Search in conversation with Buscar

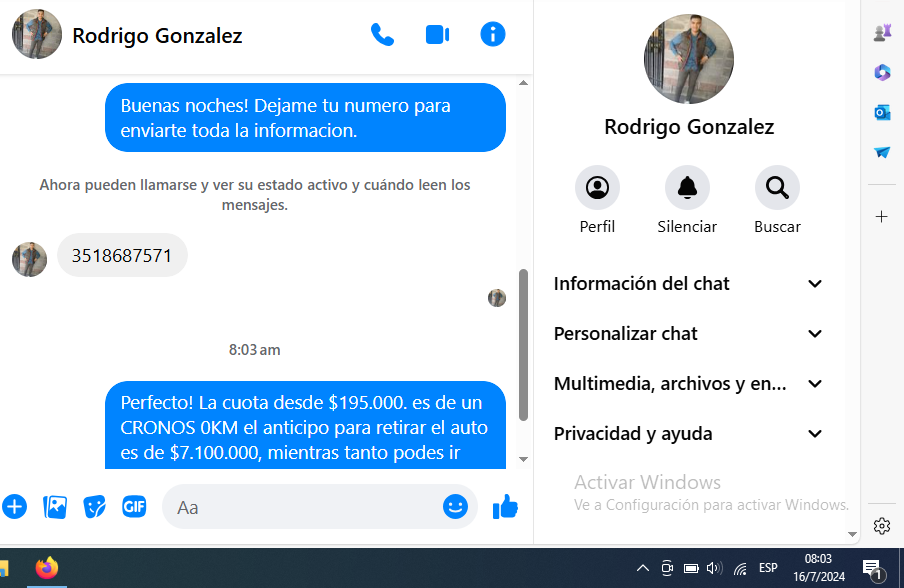click(x=777, y=188)
